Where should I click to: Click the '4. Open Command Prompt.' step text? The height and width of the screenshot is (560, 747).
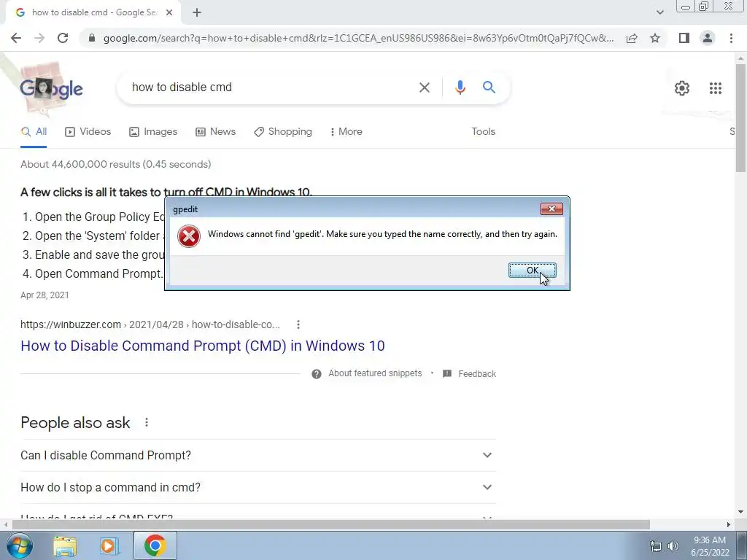click(93, 274)
